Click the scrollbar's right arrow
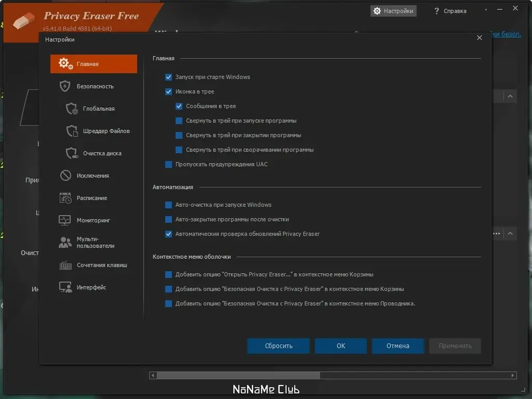Viewport: 532px width, 399px height. click(x=513, y=375)
